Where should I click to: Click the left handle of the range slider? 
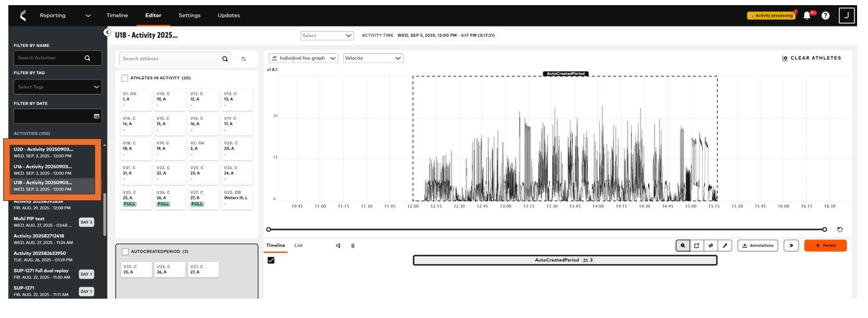[x=269, y=229]
